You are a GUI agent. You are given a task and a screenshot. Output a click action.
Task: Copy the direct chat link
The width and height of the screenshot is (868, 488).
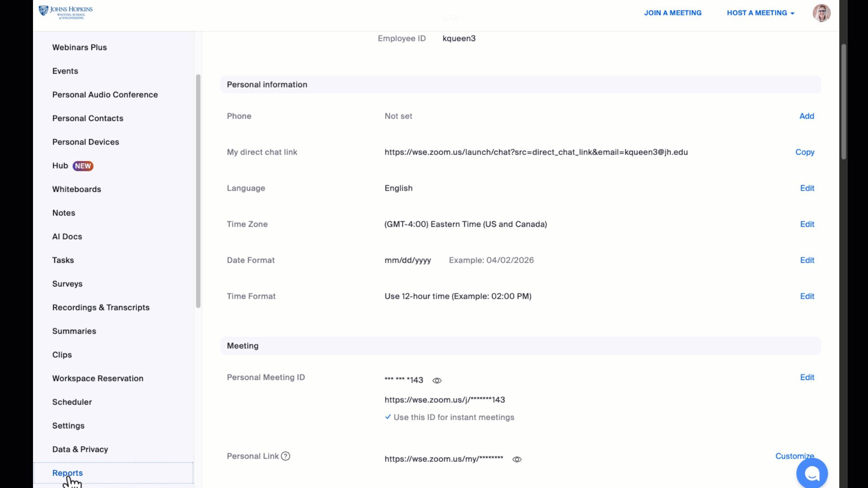pos(805,152)
